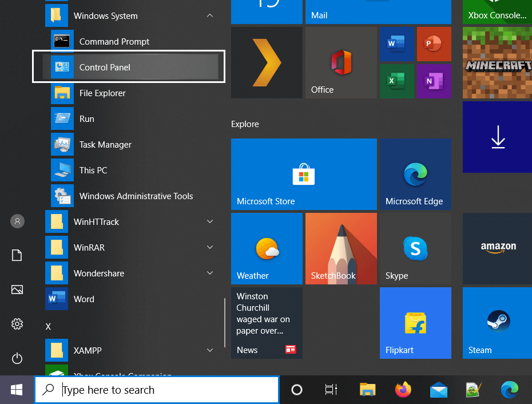Open Task Manager
532x404 pixels.
pyautogui.click(x=105, y=144)
